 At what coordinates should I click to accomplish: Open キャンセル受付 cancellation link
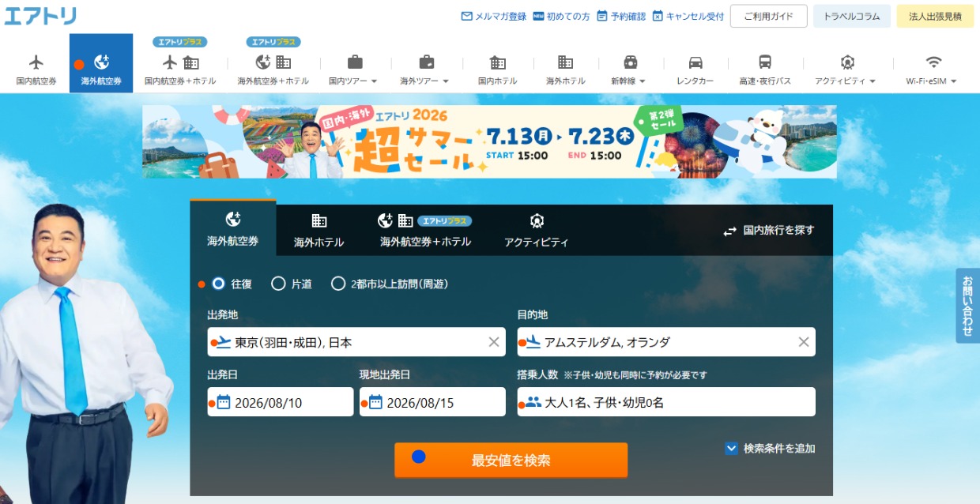pyautogui.click(x=688, y=16)
